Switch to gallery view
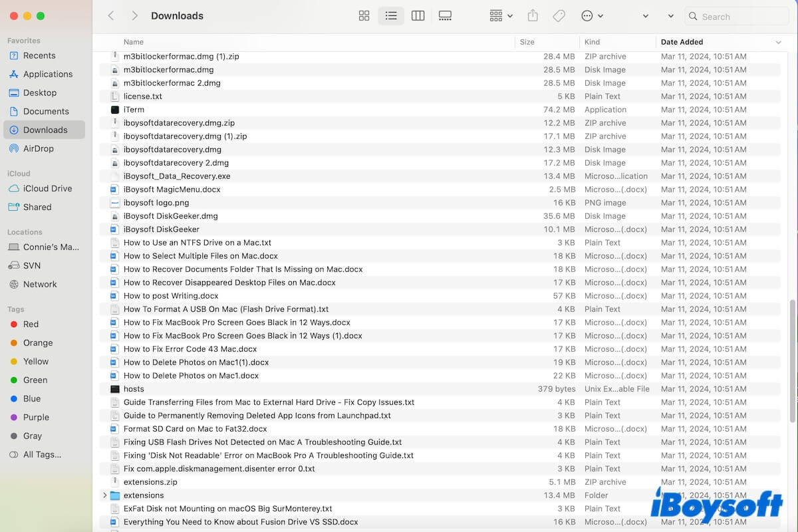This screenshot has height=532, width=798. click(445, 15)
